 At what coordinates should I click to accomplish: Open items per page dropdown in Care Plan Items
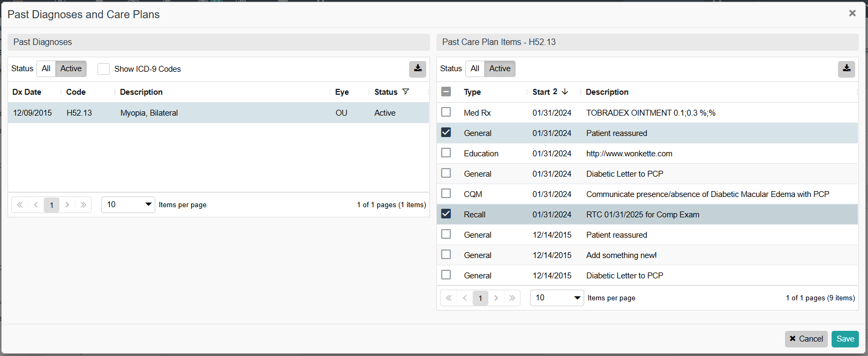coord(557,298)
